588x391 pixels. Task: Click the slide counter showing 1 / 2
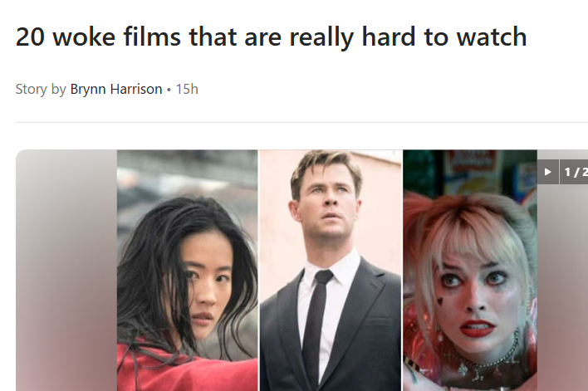pyautogui.click(x=575, y=172)
